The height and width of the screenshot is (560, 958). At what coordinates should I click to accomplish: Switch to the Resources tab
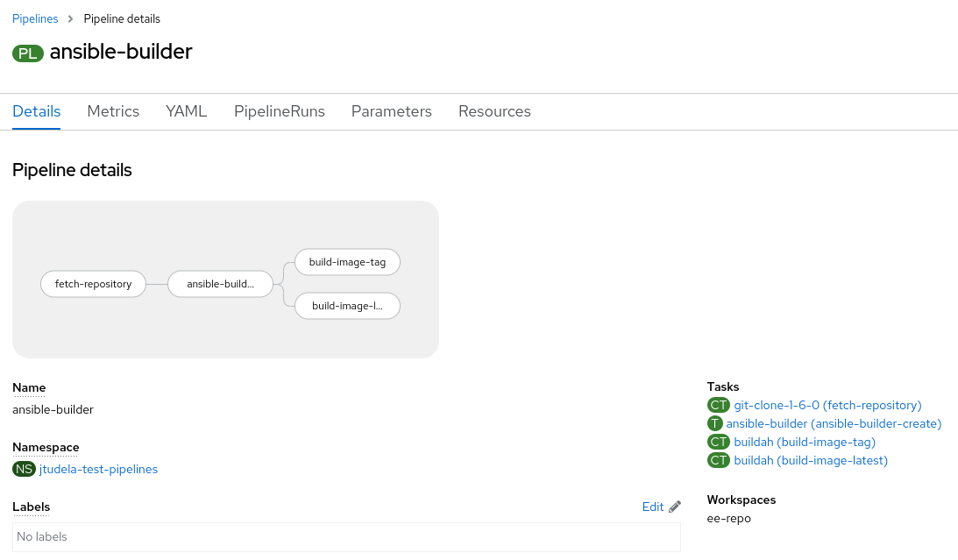494,111
